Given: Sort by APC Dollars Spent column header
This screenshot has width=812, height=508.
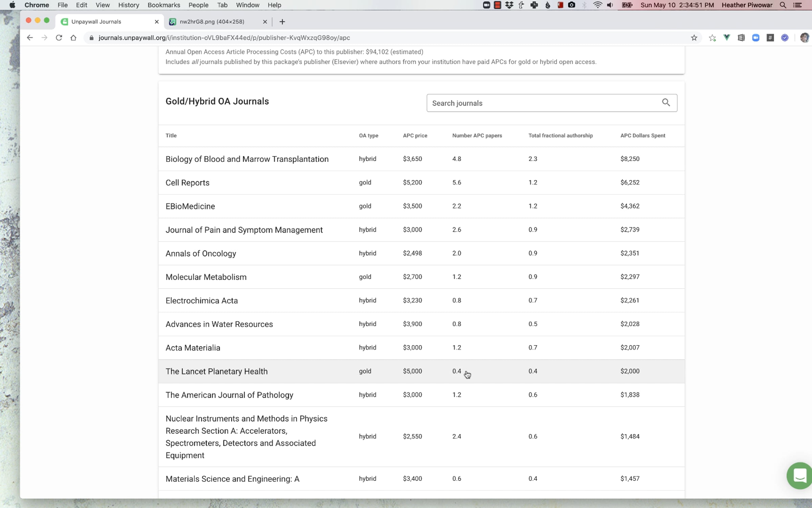Looking at the screenshot, I should point(642,135).
